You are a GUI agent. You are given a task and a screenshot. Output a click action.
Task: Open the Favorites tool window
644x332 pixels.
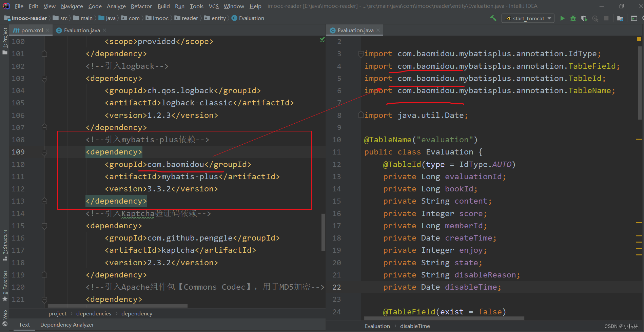tap(5, 285)
